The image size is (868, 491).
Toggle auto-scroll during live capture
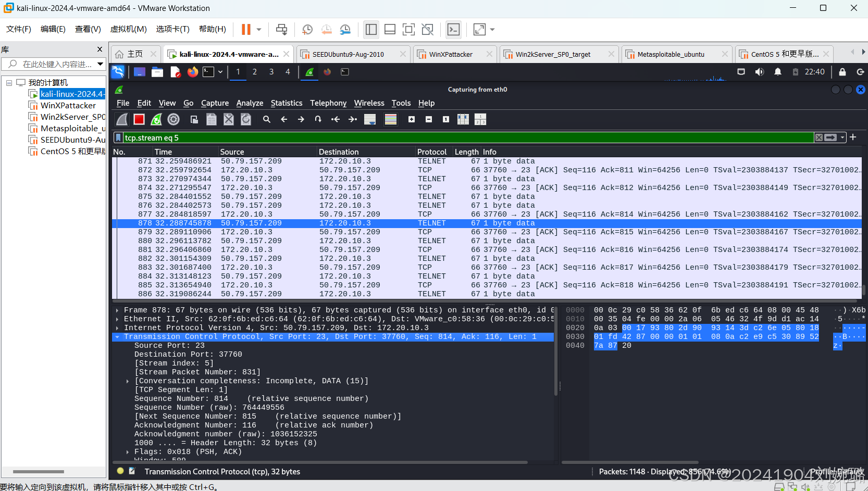(370, 120)
